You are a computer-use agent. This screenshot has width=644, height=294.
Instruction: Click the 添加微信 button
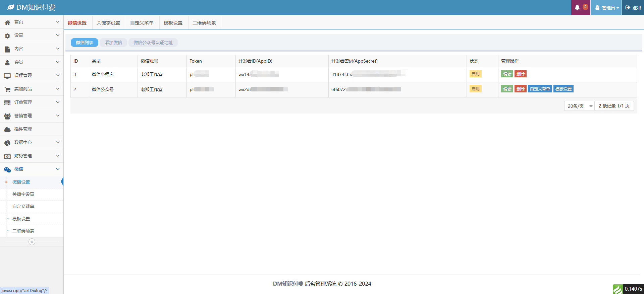113,43
